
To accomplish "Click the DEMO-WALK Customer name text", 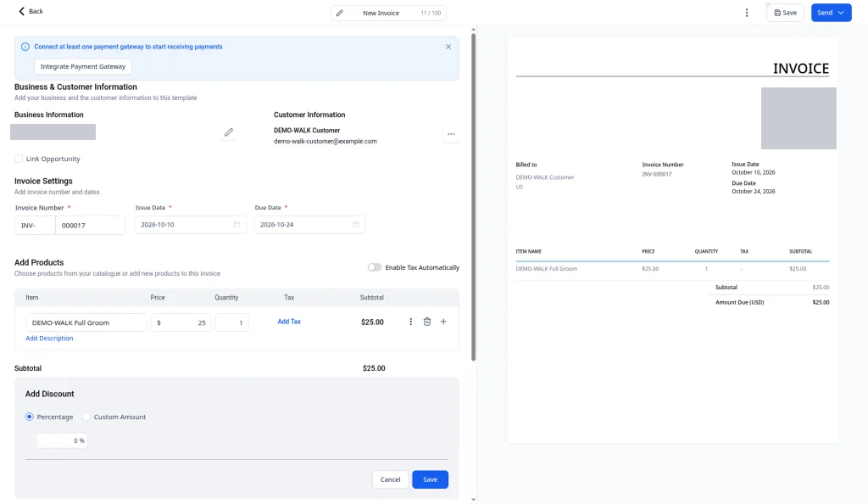I will pyautogui.click(x=307, y=130).
